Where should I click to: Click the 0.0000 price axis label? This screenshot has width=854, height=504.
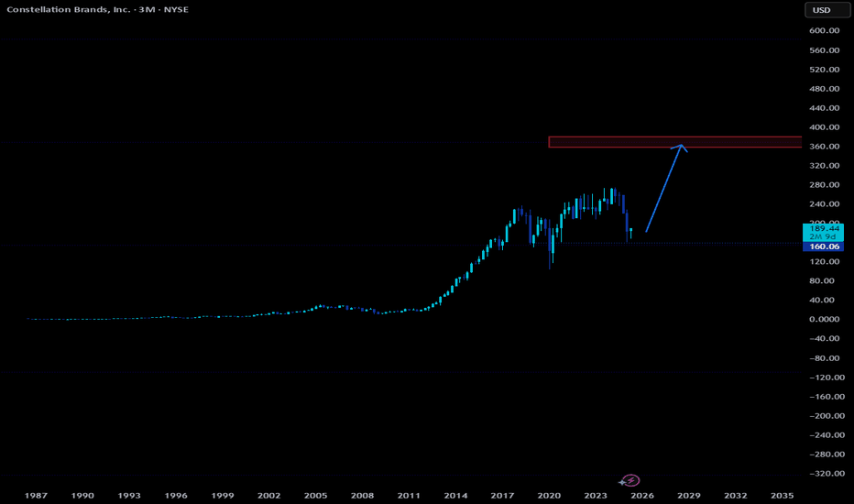[824, 319]
